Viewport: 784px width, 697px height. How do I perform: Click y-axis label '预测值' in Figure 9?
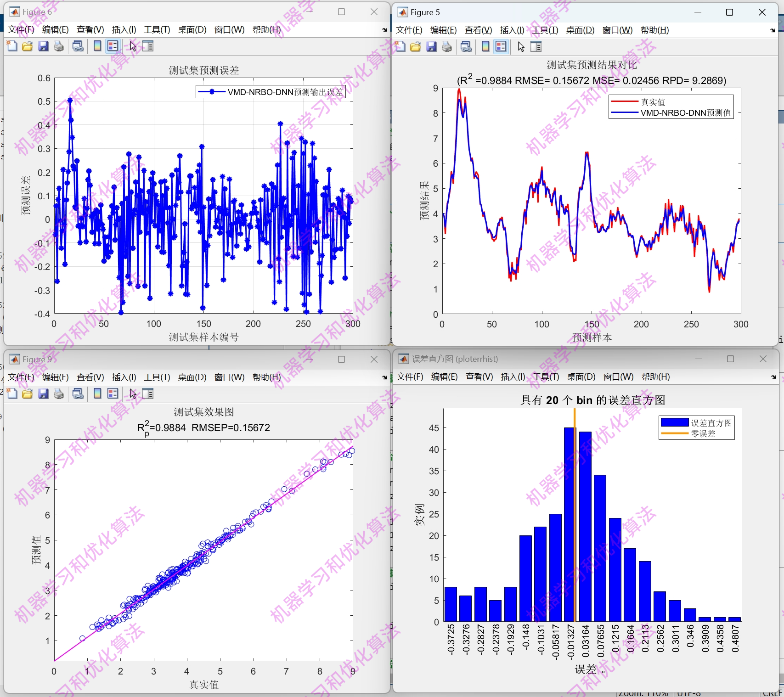tap(36, 550)
